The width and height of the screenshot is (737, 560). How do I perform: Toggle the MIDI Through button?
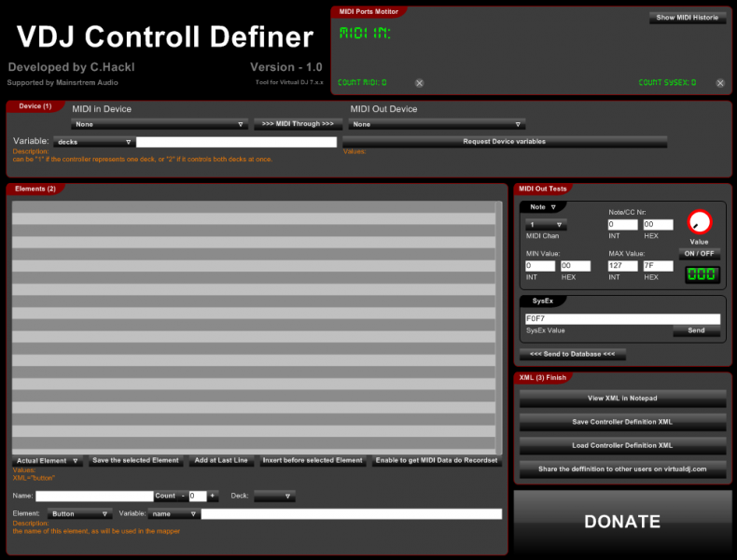pyautogui.click(x=298, y=123)
